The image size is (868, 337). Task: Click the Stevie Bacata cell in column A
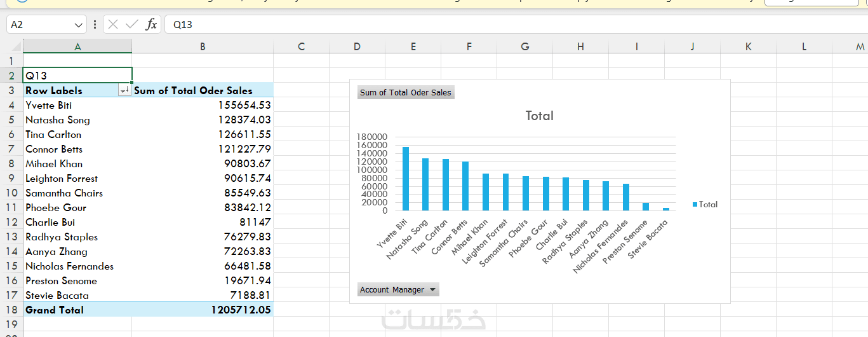click(x=77, y=295)
